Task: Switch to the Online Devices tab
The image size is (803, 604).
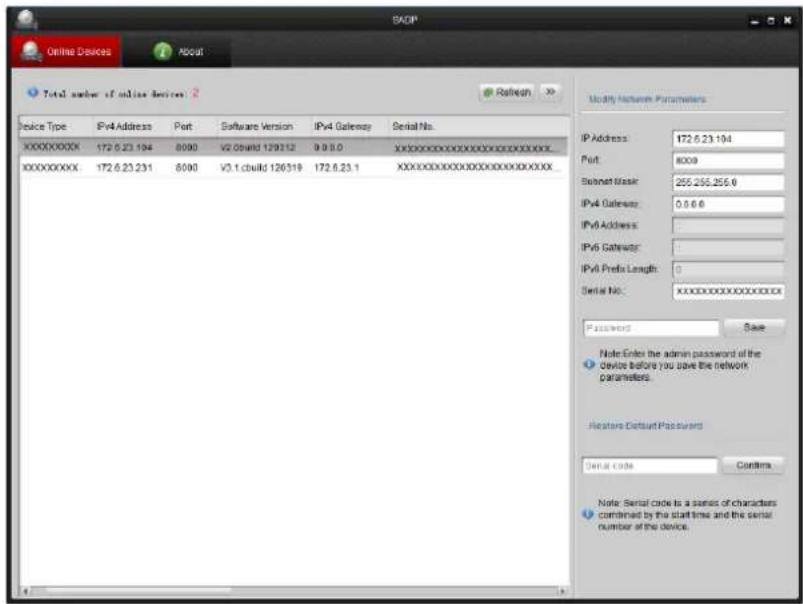Action: (x=67, y=51)
